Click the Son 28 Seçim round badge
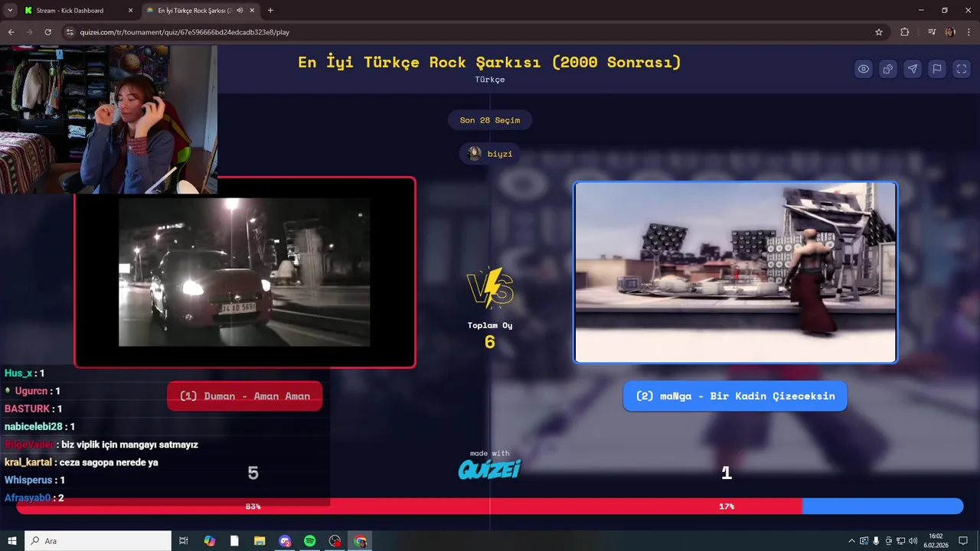Screen dimensions: 980x551 (490, 120)
